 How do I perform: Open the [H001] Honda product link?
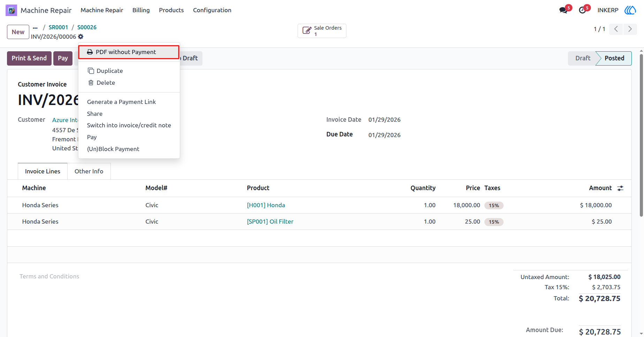[x=266, y=205]
